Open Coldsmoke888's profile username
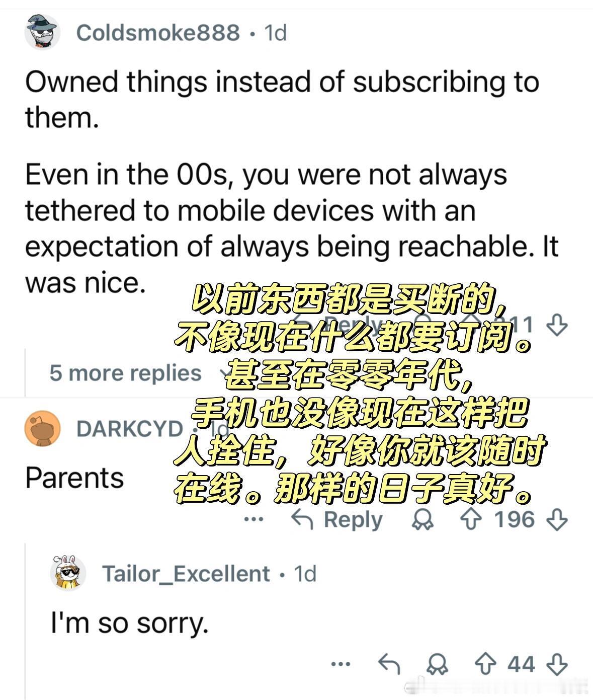Viewport: 593px width, 700px height. tap(158, 33)
